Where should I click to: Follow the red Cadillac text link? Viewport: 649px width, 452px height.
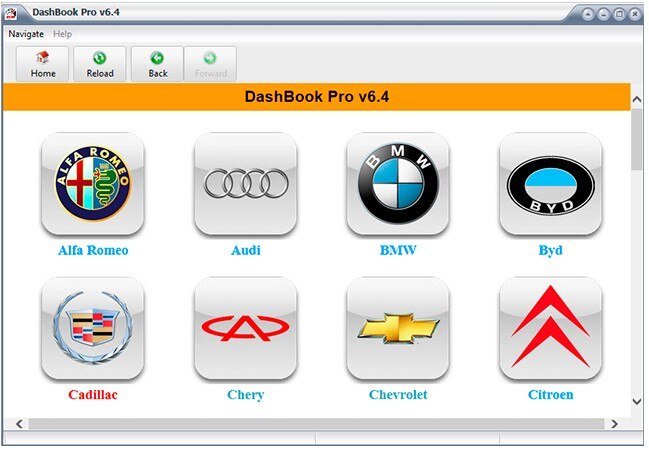(x=93, y=395)
